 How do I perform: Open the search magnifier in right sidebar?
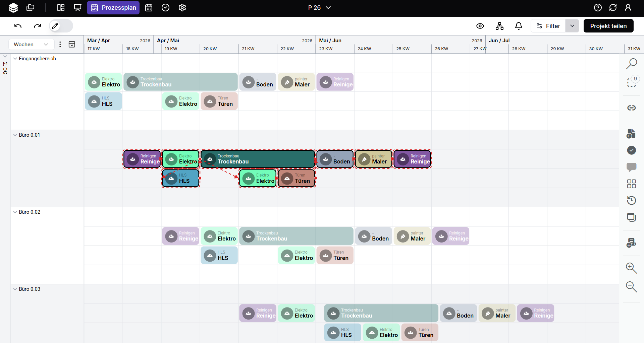pos(631,64)
